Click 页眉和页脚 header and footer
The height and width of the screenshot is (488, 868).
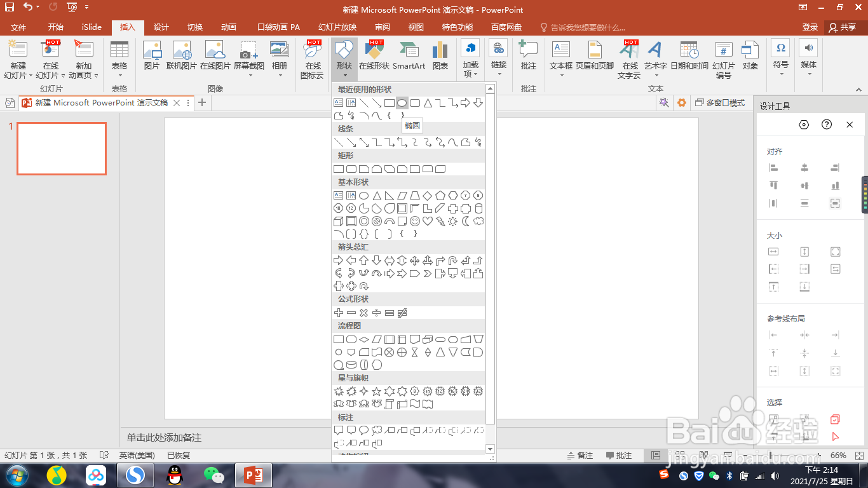click(595, 55)
